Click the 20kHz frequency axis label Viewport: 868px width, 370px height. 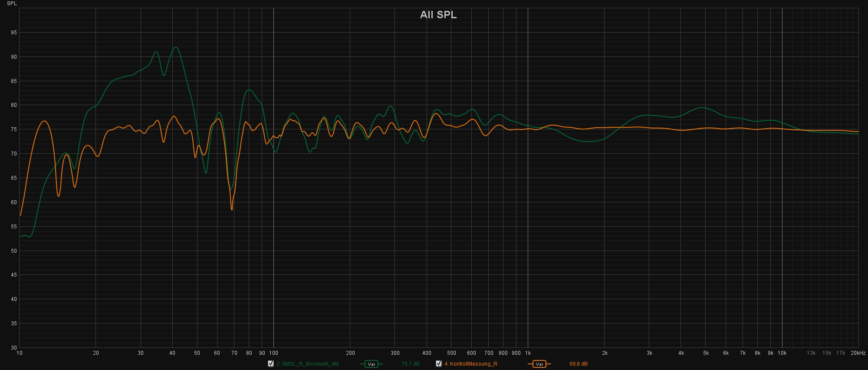point(858,353)
